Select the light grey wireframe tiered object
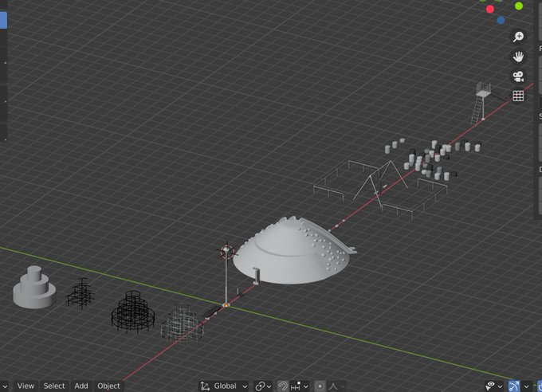Screen dimensions: 542x392 [x=183, y=323]
